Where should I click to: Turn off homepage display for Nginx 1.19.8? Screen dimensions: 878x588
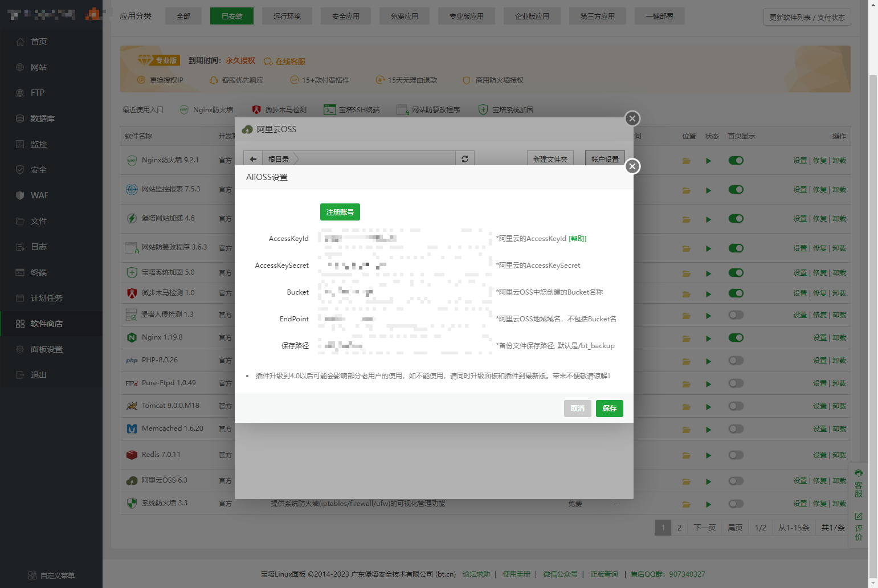point(736,337)
